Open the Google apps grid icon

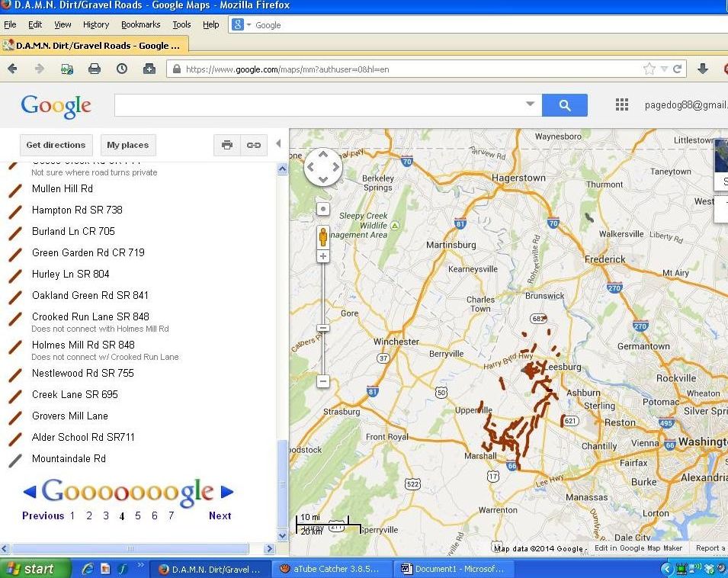pos(622,105)
